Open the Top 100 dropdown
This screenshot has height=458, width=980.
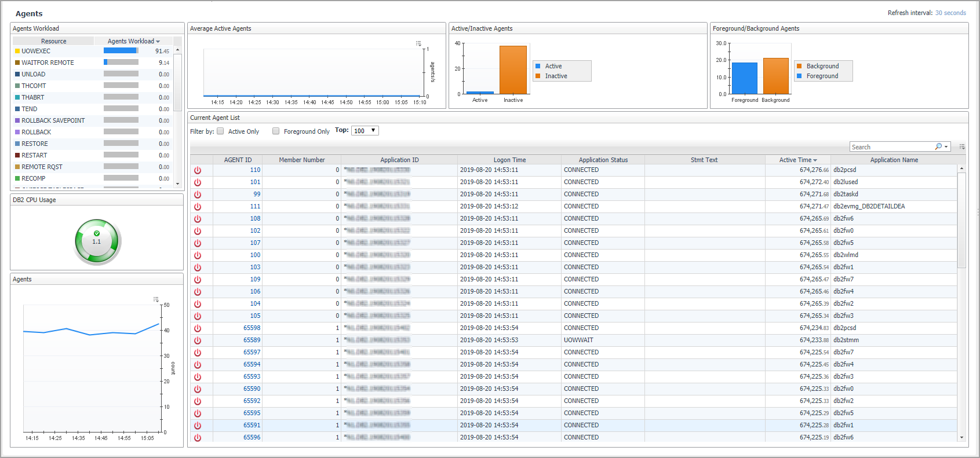click(x=365, y=131)
